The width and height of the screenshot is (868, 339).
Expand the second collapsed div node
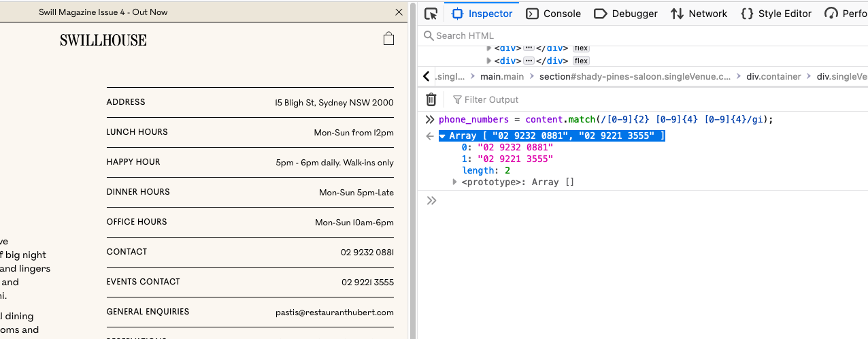point(488,61)
